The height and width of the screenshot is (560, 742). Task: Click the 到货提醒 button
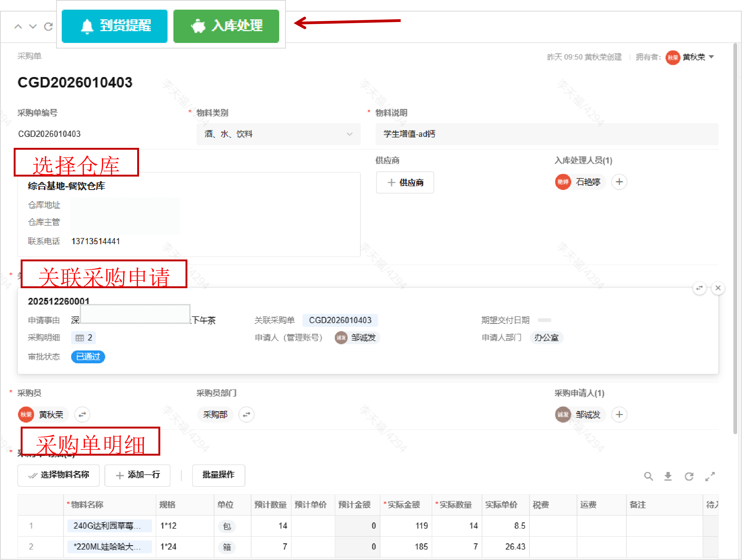[x=114, y=26]
